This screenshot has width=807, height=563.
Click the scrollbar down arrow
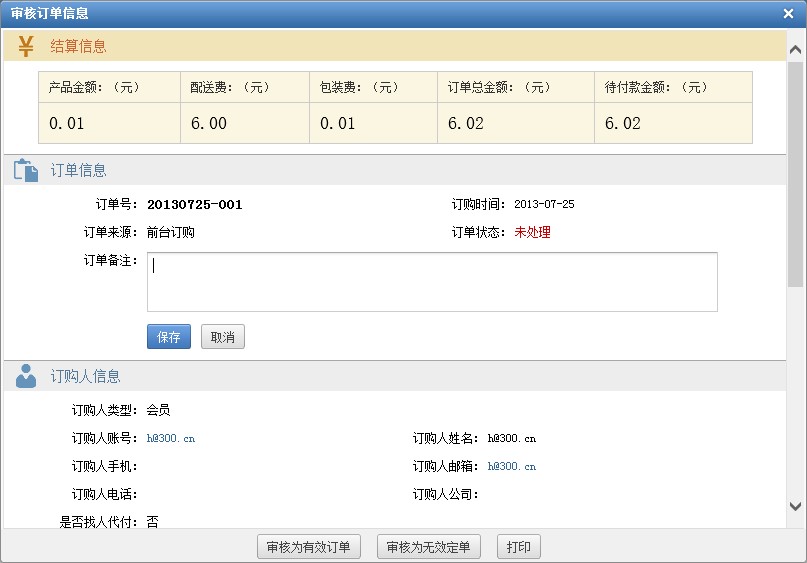[x=795, y=507]
